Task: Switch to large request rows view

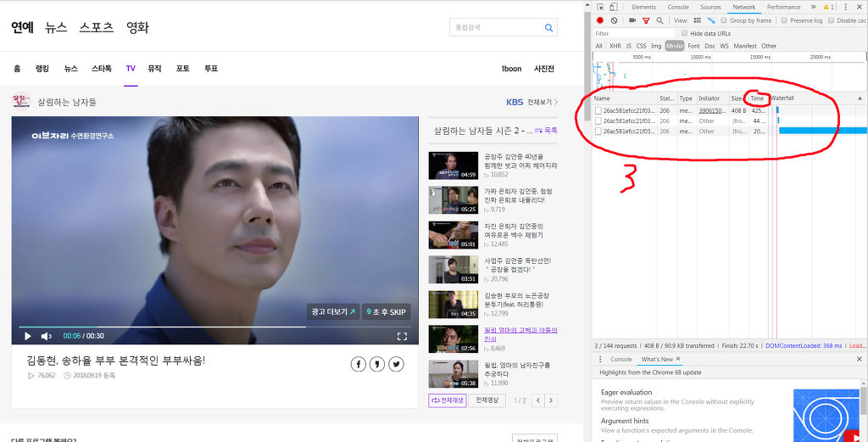Action: (698, 20)
